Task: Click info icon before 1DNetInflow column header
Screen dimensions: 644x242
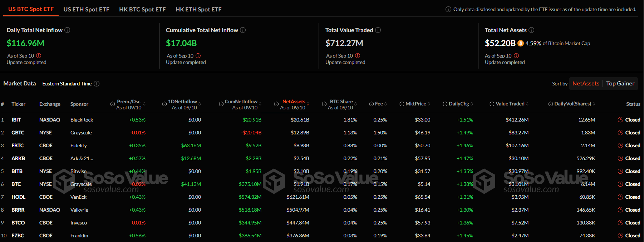Action: coord(164,104)
